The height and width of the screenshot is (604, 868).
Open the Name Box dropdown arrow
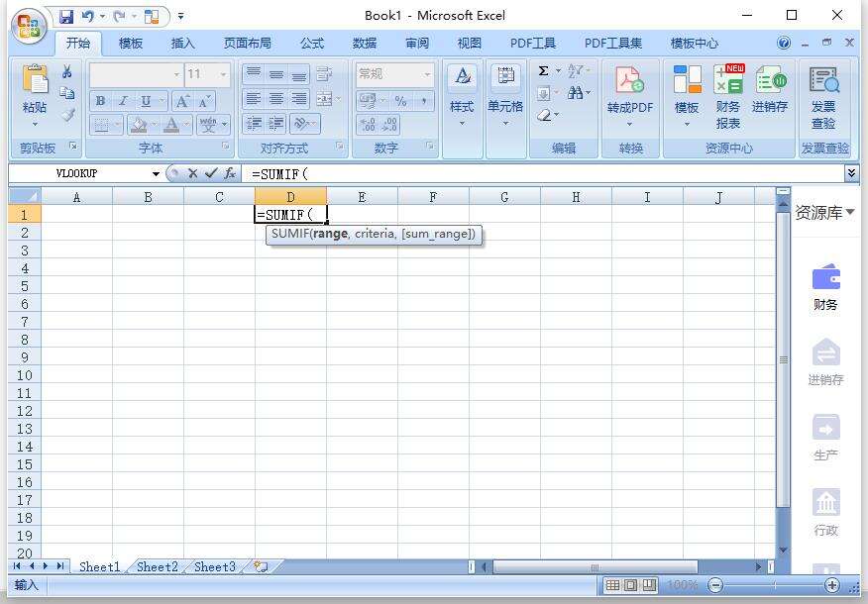point(157,174)
